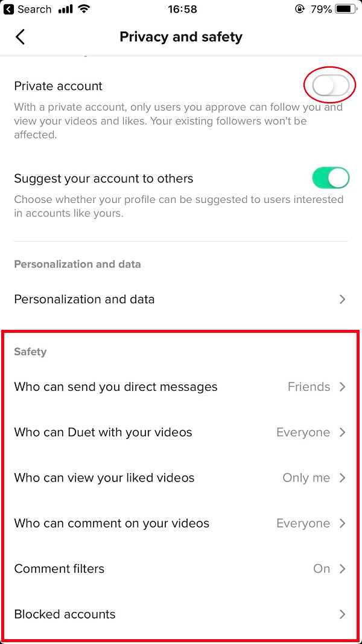Open Blocked accounts list

pyautogui.click(x=181, y=614)
